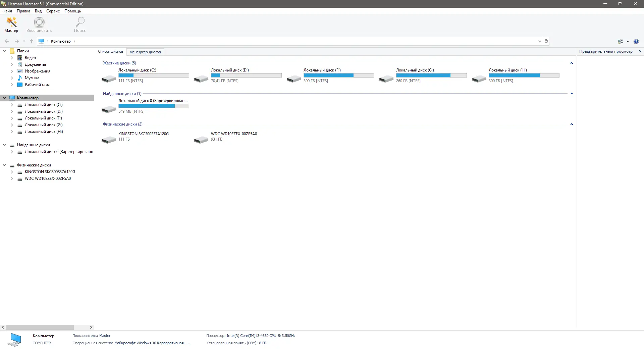Collapse the Папки tree node
The width and height of the screenshot is (644, 349).
click(4, 51)
